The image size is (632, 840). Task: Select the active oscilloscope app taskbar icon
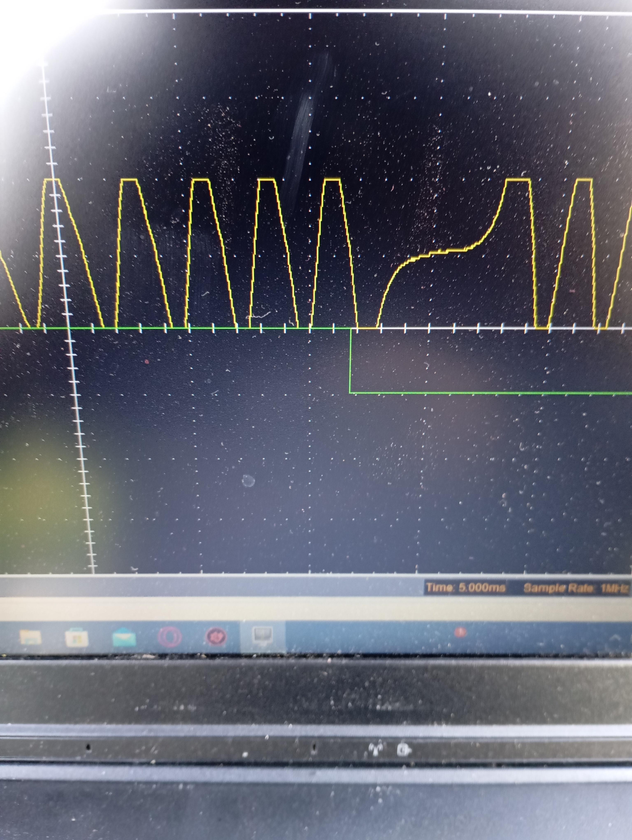pyautogui.click(x=263, y=637)
